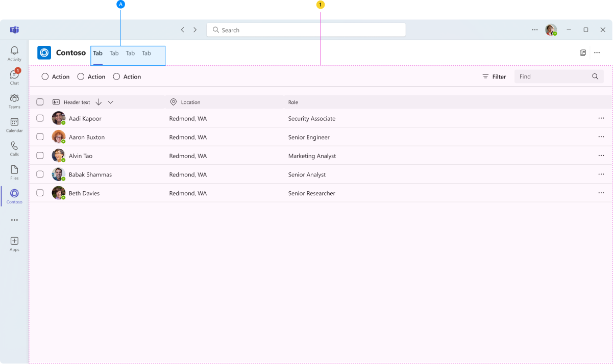Expand Header text column dropdown chevron
613x364 pixels.
(x=111, y=102)
